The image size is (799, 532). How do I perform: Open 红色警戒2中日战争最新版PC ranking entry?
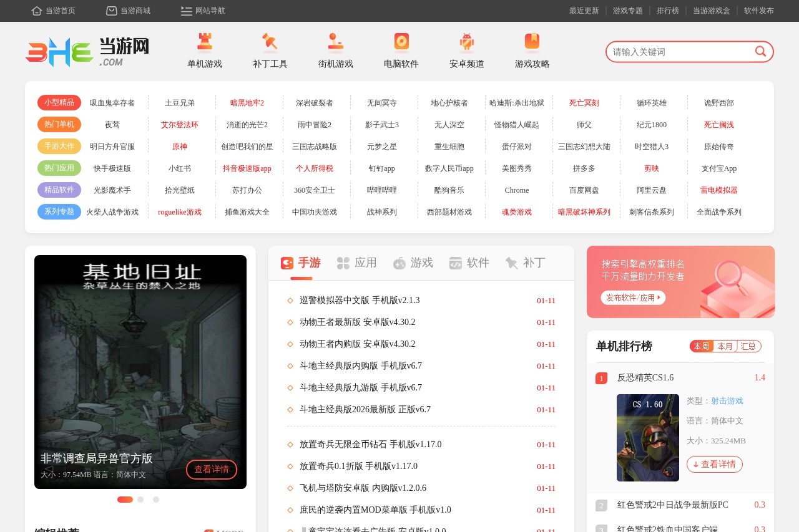pyautogui.click(x=672, y=505)
